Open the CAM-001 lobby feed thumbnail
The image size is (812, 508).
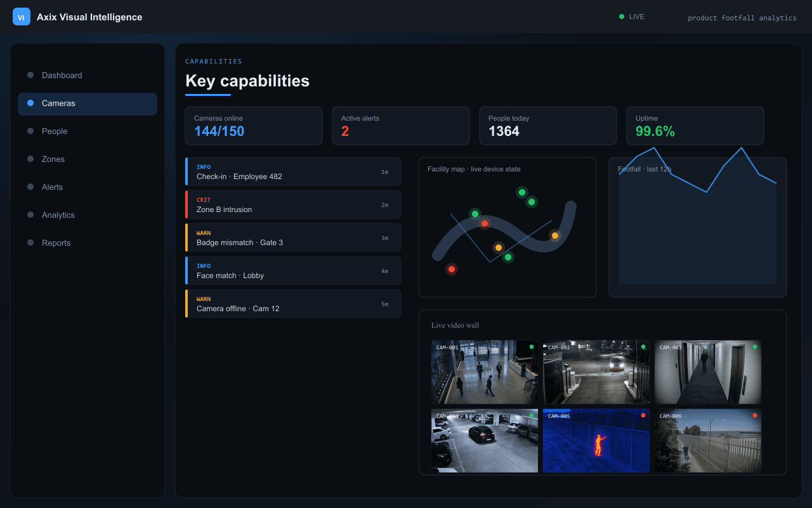[485, 372]
